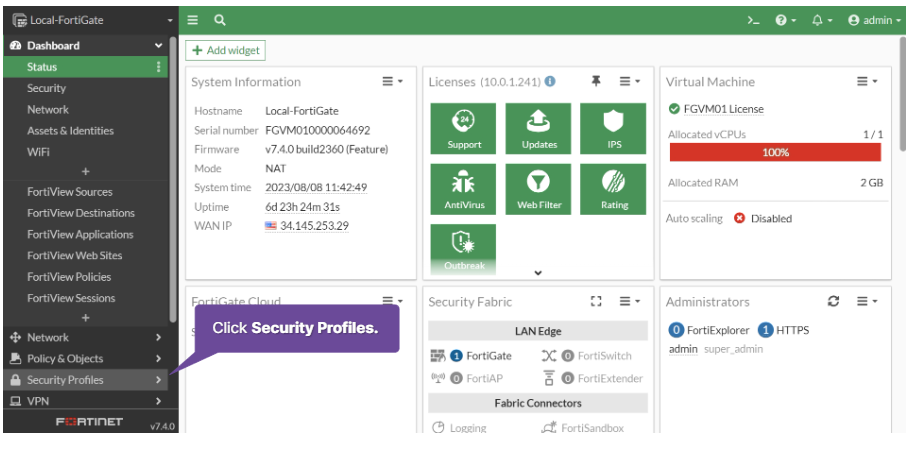Click the FortiGate fabric device entry
This screenshot has width=906, height=459.
pos(471,356)
